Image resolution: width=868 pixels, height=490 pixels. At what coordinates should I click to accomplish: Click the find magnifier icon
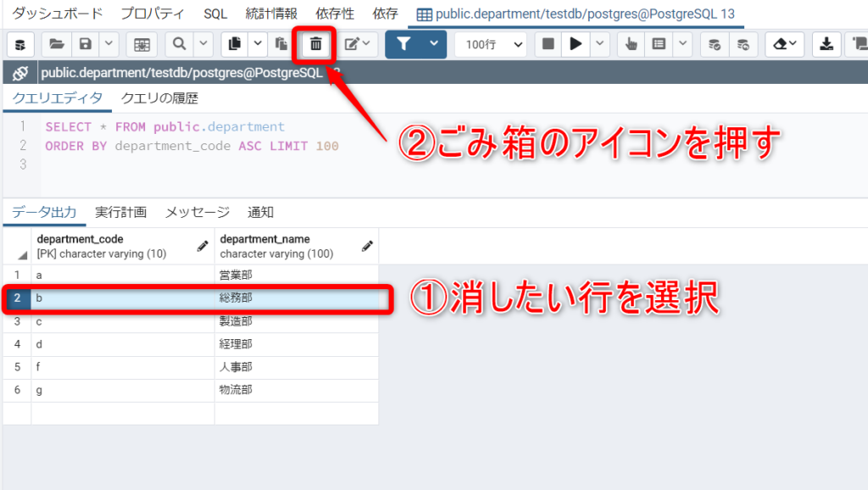180,44
